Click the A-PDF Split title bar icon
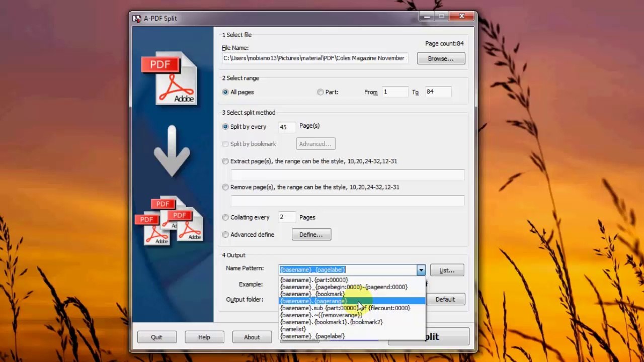The width and height of the screenshot is (644, 362). (136, 19)
